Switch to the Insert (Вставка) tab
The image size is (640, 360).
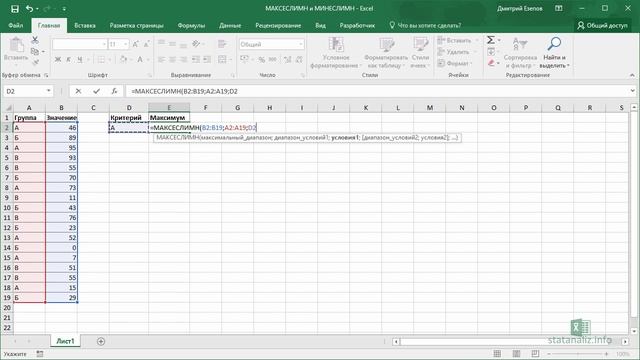[x=85, y=25]
